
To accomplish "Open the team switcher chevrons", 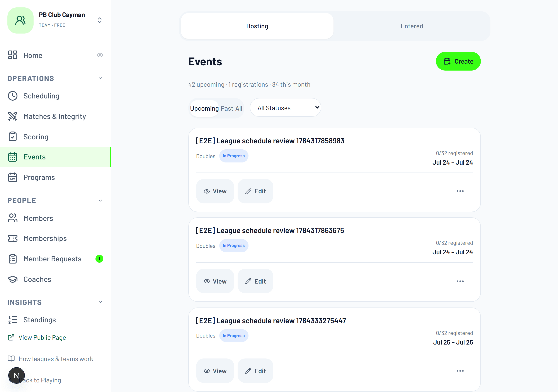I will [99, 20].
